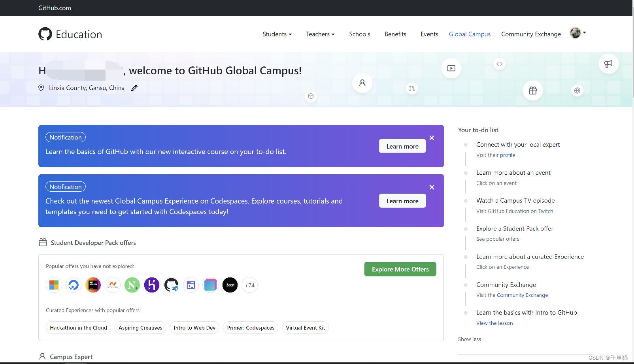634x364 pixels.
Task: Click the gift icon beside Student Developer Pack
Action: click(43, 242)
